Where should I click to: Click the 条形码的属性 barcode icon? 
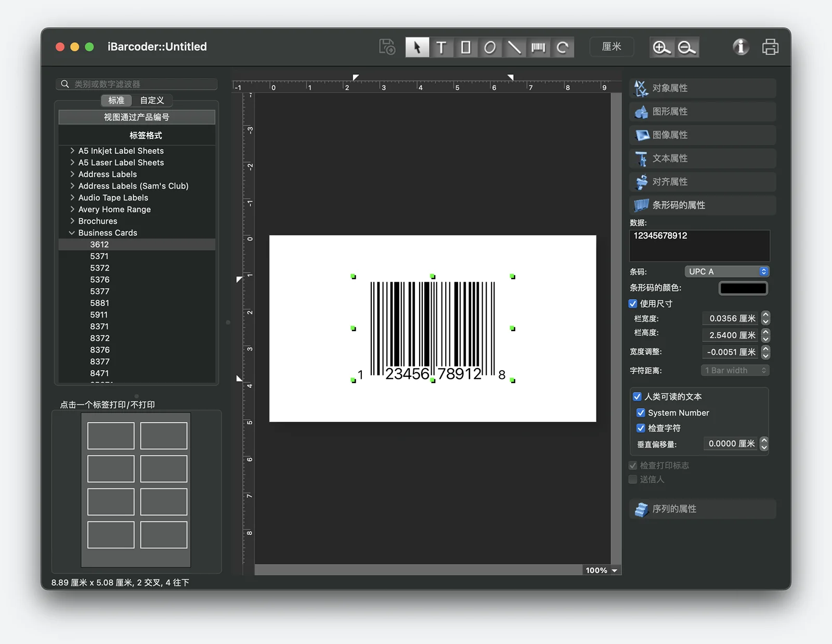[641, 205]
